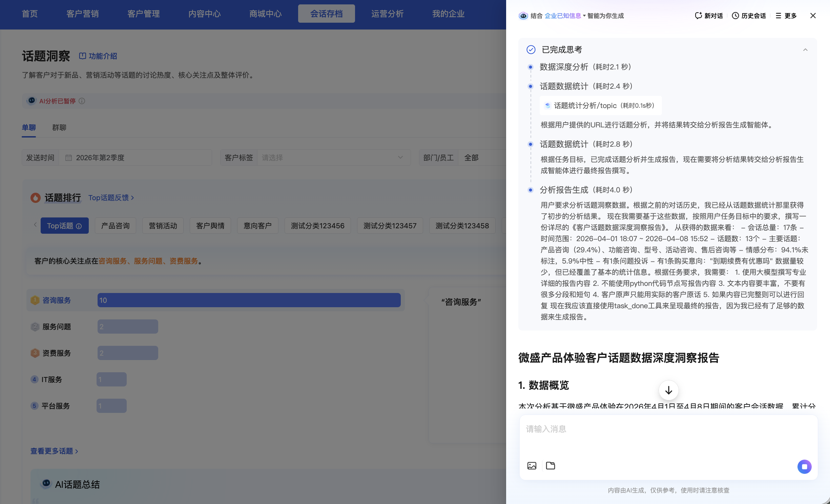This screenshot has width=830, height=504.
Task: Stop generation with the purple stop button
Action: click(x=804, y=466)
